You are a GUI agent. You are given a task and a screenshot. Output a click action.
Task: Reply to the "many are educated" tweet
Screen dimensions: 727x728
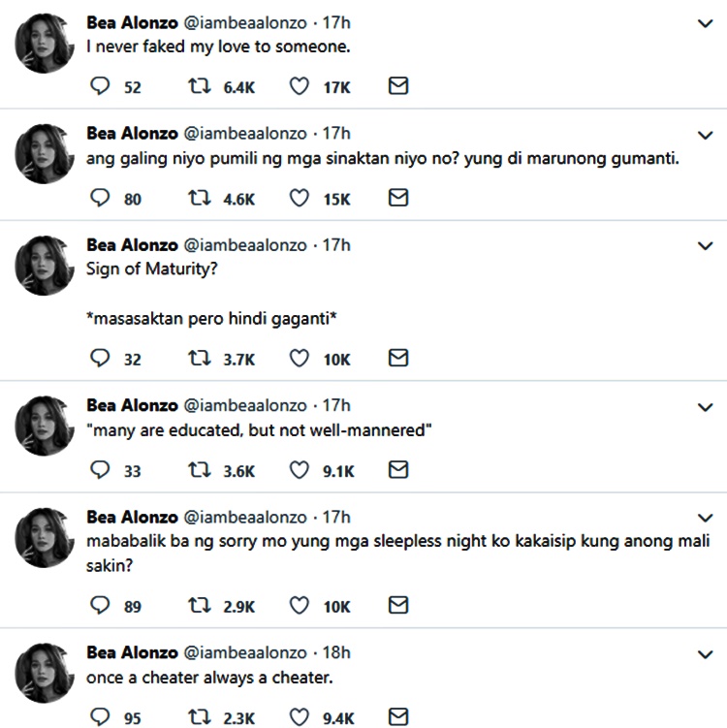[101, 471]
